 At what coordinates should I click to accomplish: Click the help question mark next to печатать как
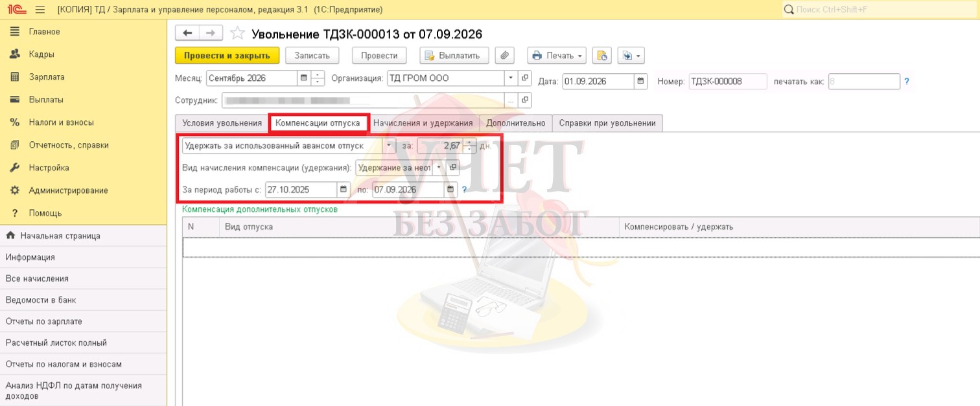(x=907, y=82)
